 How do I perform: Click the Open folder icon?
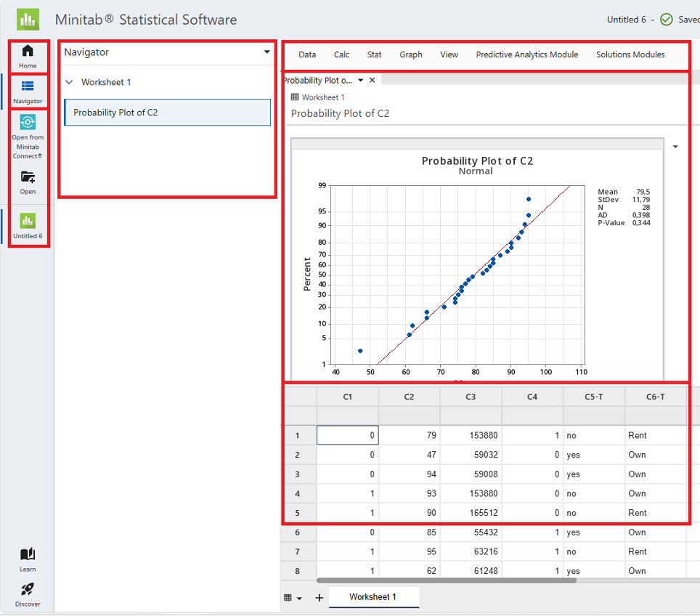pos(28,177)
